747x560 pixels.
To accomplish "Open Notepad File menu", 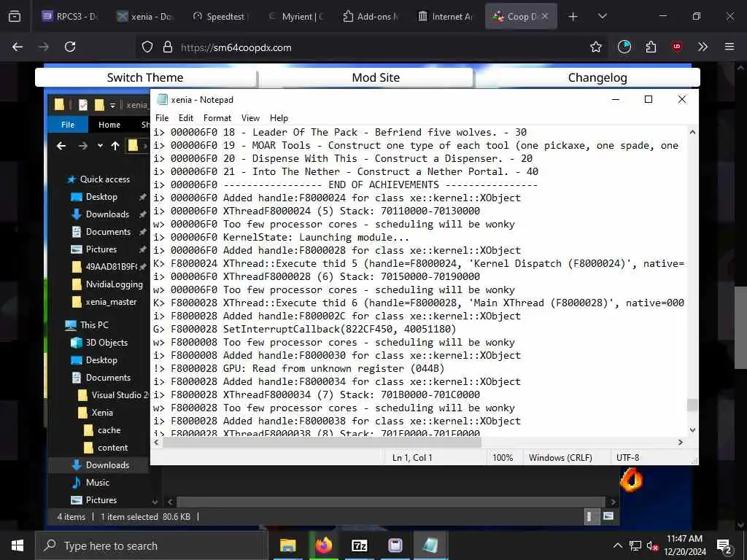I will [162, 118].
